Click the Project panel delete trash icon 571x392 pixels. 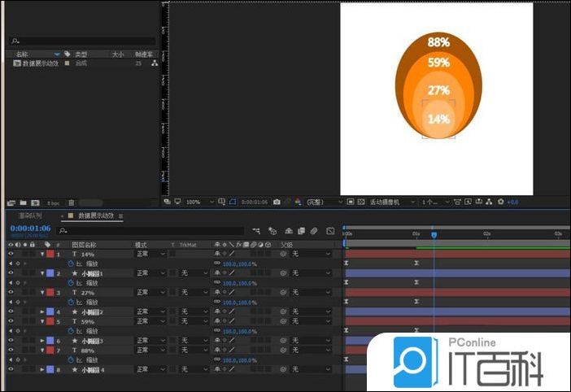point(72,203)
